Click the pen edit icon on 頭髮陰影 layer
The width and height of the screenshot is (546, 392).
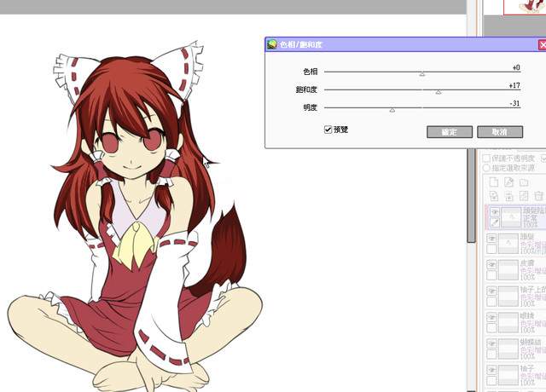495,222
